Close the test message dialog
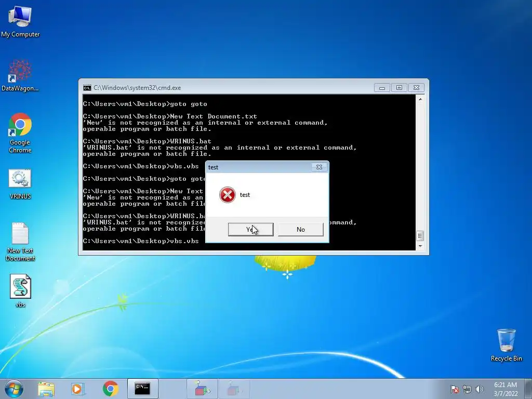Viewport: 532px width, 399px height. tap(320, 167)
